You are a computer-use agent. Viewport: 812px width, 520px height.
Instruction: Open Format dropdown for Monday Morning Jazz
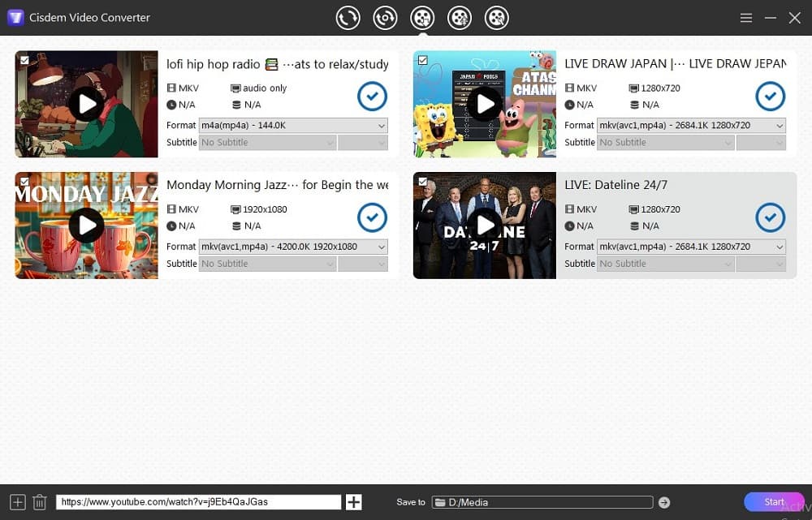click(x=293, y=247)
